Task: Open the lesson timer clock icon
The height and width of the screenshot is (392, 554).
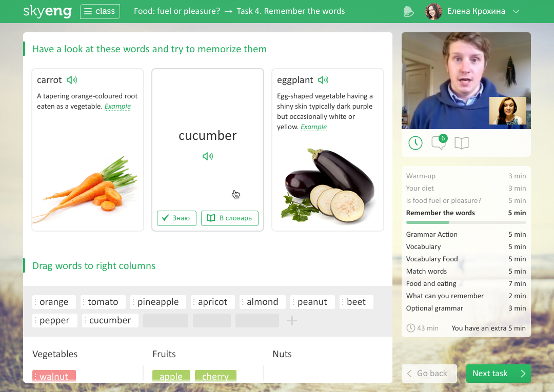Action: [415, 143]
